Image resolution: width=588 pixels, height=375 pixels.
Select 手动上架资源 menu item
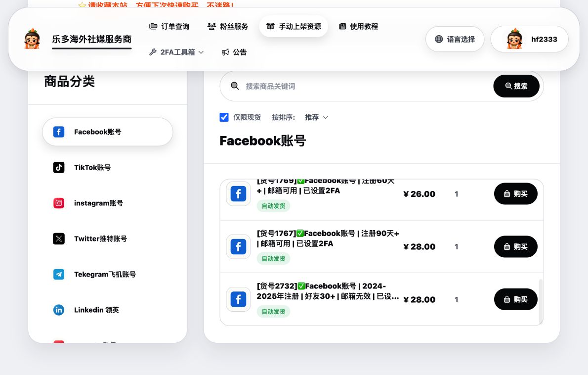(294, 26)
